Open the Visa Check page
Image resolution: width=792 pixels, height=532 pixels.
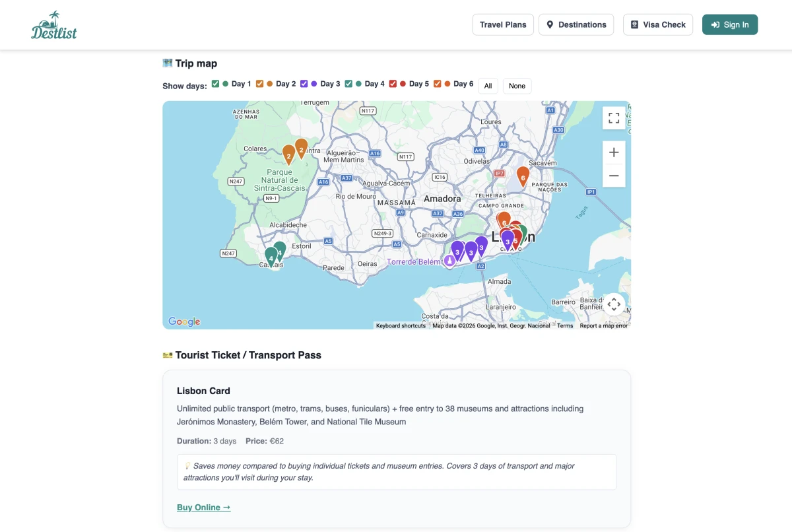[x=658, y=24]
